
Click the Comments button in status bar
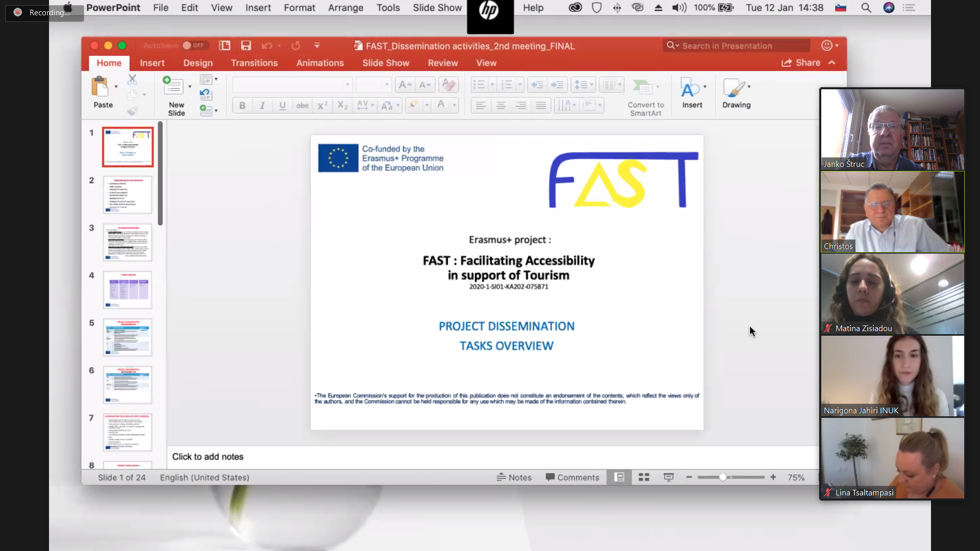572,478
